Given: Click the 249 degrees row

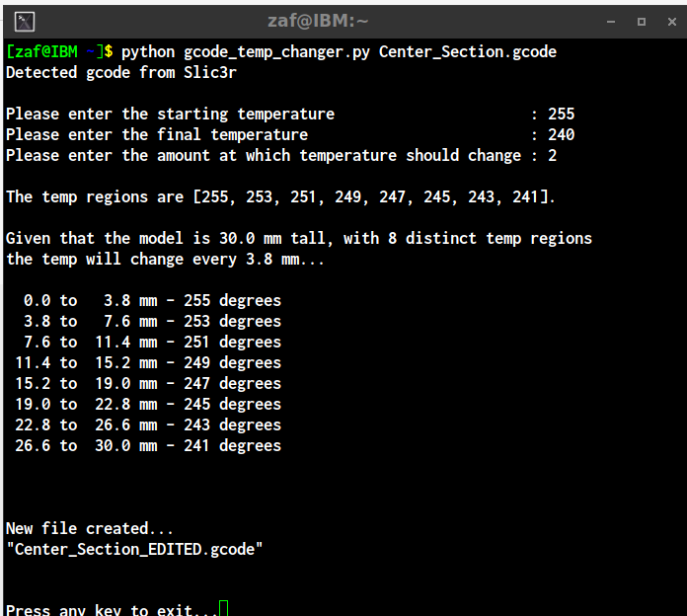Looking at the screenshot, I should coord(148,362).
